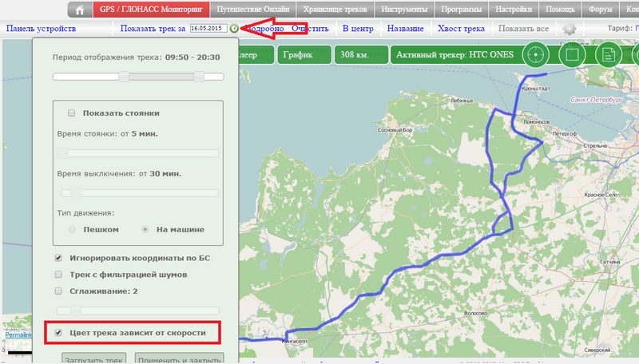Click the Панель устройств link
This screenshot has width=639, height=364.
41,29
